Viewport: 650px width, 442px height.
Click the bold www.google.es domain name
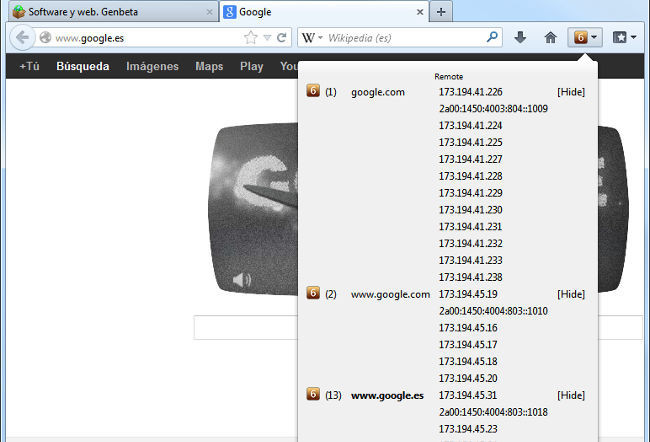coord(387,396)
